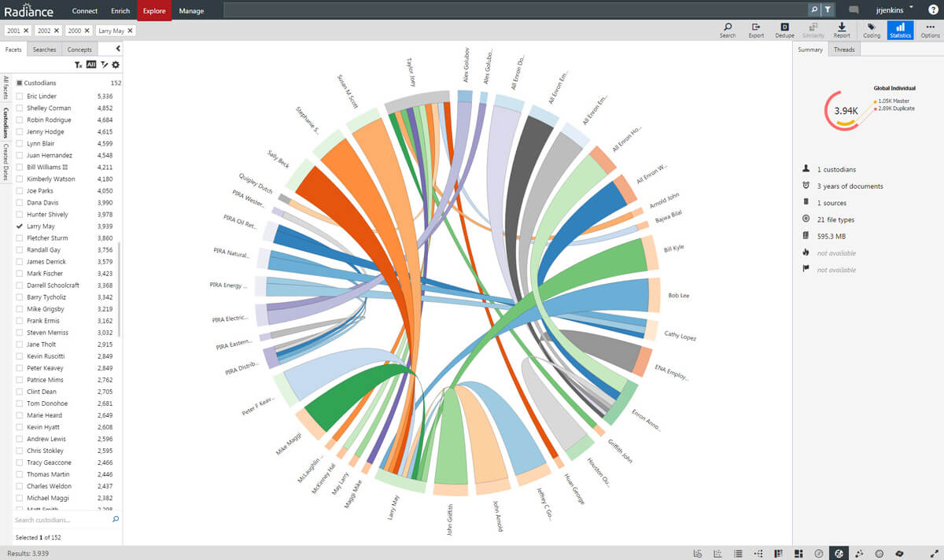Click the 3.94K donut chart
Viewport: 944px width, 560px height.
846,111
